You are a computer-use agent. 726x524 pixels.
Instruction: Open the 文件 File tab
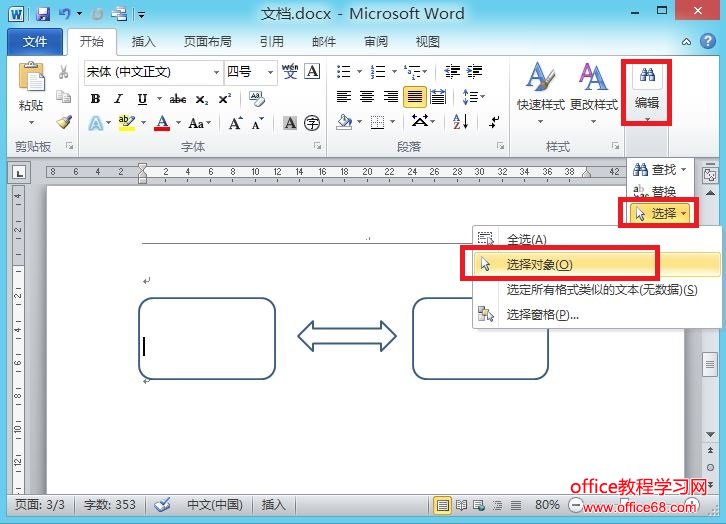(x=35, y=42)
